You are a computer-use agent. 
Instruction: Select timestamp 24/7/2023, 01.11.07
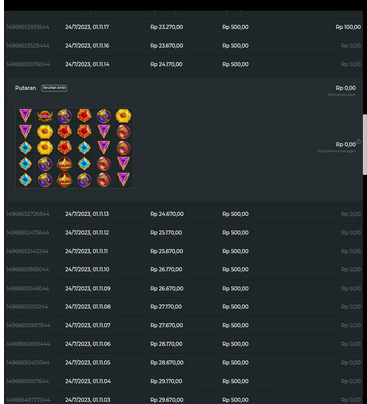tap(88, 325)
